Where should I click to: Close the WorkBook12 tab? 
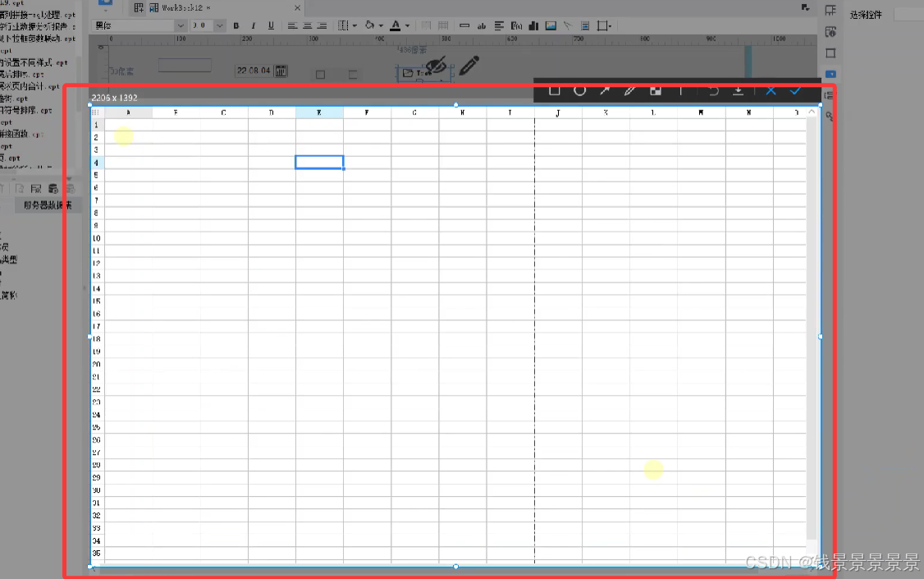click(x=297, y=7)
